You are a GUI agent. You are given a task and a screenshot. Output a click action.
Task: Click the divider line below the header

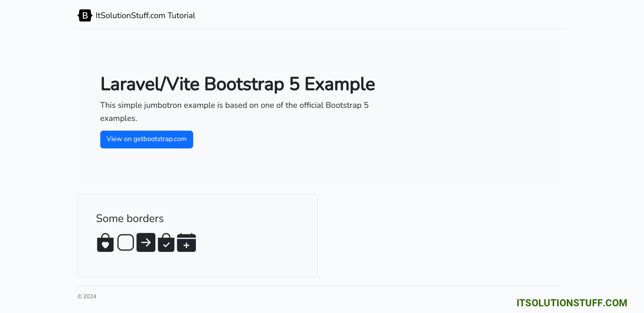coord(322,28)
